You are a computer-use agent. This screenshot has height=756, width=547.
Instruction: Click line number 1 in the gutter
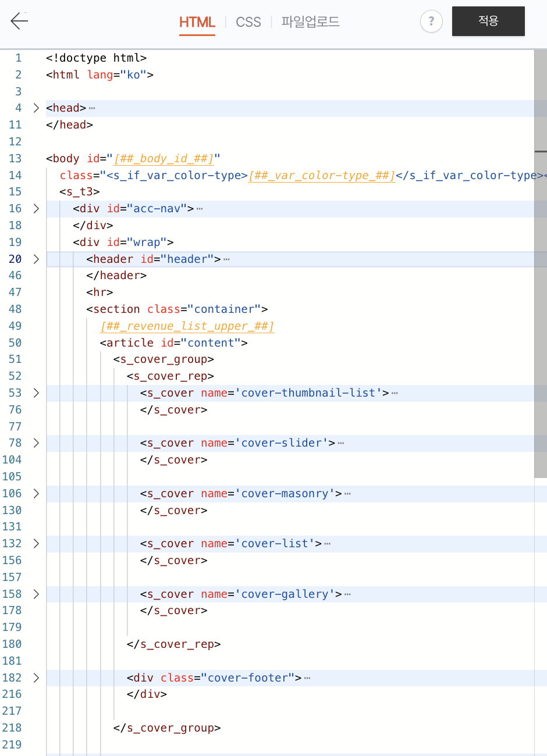pos(18,58)
